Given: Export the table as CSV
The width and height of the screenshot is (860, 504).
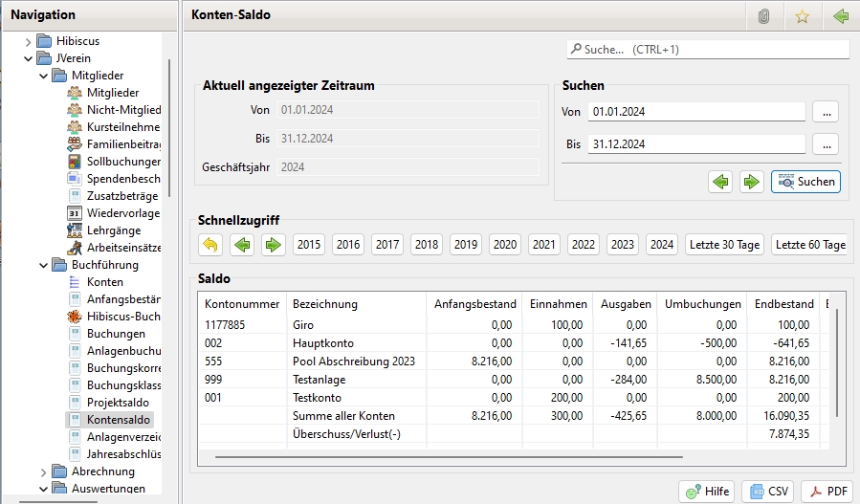Looking at the screenshot, I should (767, 491).
